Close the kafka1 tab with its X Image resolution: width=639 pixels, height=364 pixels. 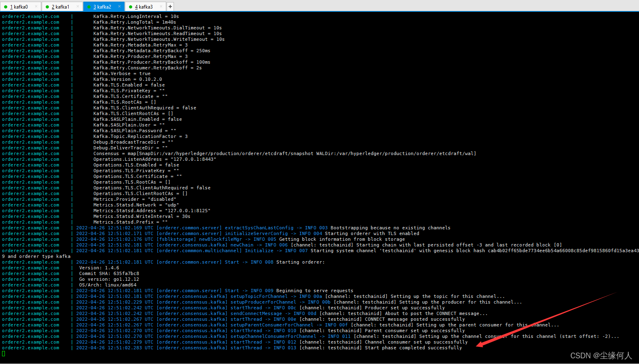(x=78, y=7)
